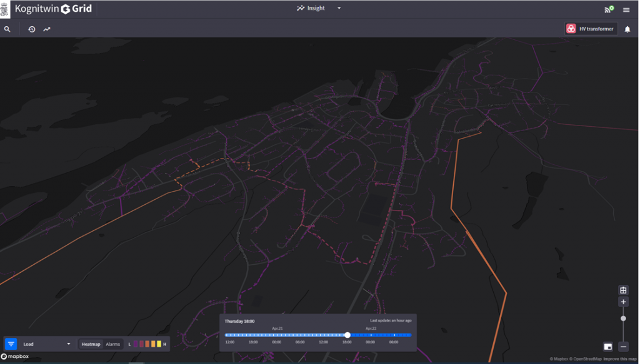The width and height of the screenshot is (640, 364).
Task: Open the hamburger menu
Action: click(626, 9)
